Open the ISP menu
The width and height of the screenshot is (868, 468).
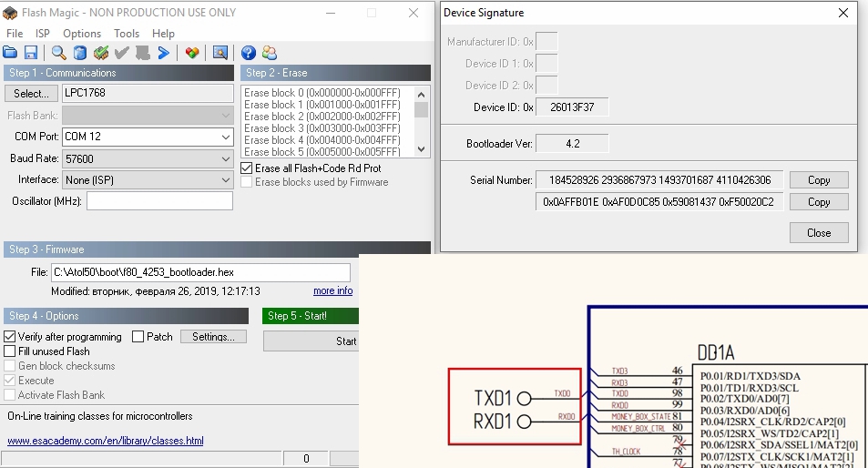43,33
